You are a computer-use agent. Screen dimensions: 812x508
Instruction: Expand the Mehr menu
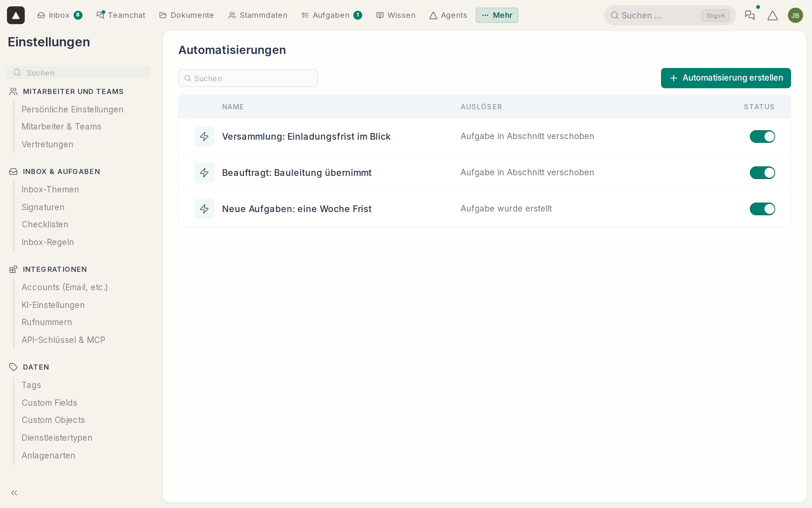(497, 15)
